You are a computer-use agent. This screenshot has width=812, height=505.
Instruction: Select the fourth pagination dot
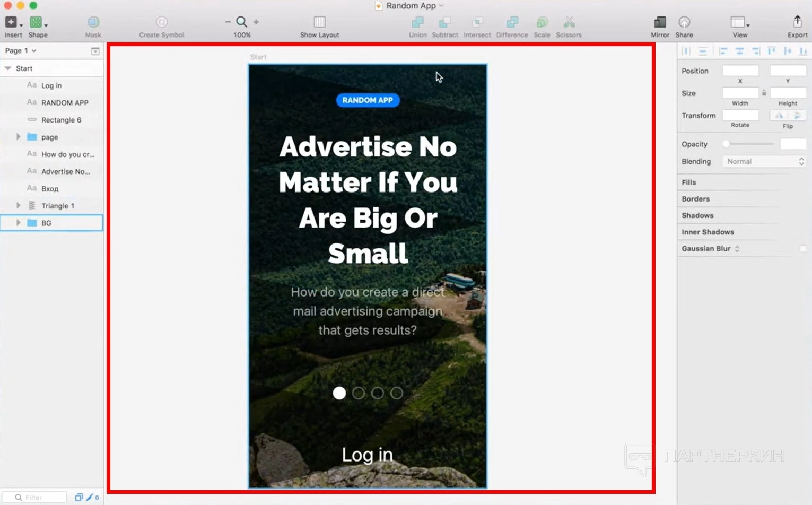click(397, 393)
